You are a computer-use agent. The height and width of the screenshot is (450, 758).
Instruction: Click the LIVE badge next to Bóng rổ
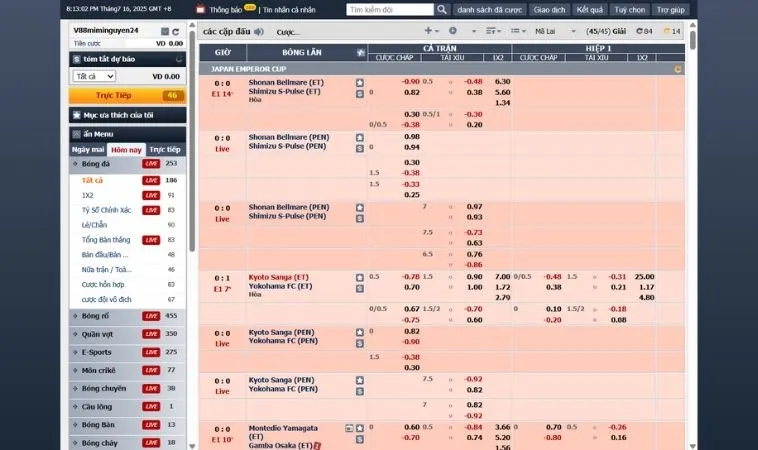pos(151,316)
